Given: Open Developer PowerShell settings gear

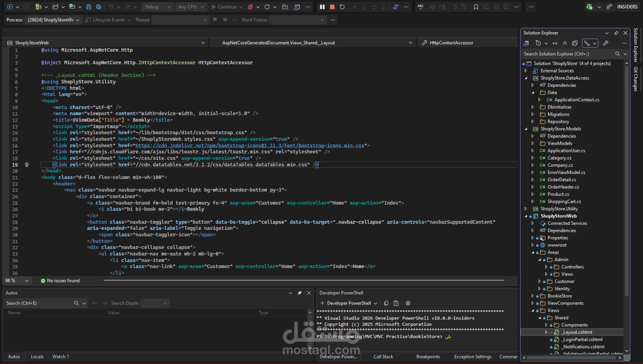Looking at the screenshot, I should (408, 303).
